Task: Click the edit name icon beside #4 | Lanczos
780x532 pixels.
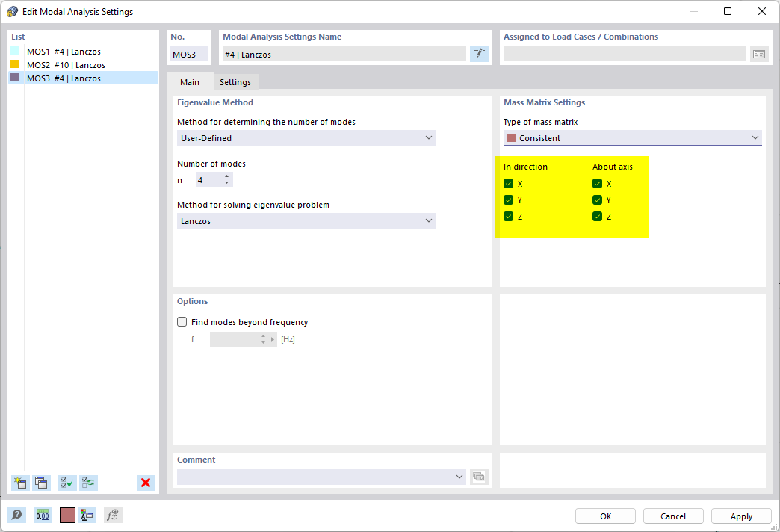Action: click(479, 55)
